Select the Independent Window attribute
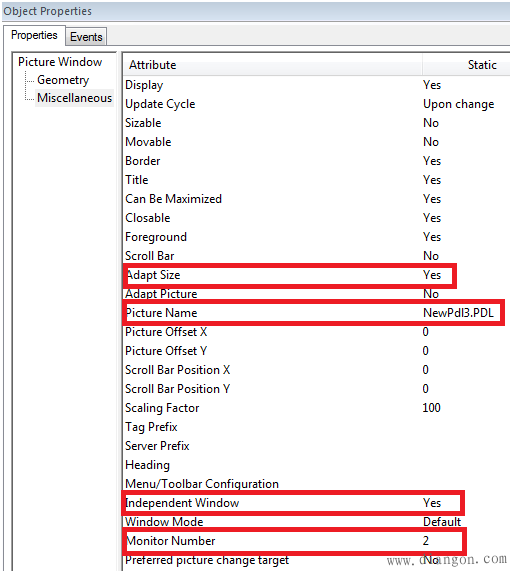This screenshot has height=573, width=512. click(x=182, y=503)
